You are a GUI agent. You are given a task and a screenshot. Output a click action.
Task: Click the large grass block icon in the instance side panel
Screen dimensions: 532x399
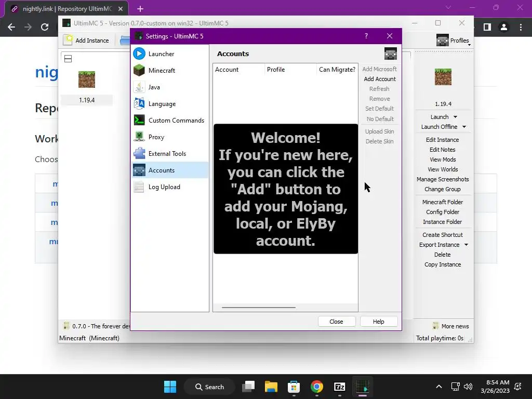pyautogui.click(x=443, y=77)
